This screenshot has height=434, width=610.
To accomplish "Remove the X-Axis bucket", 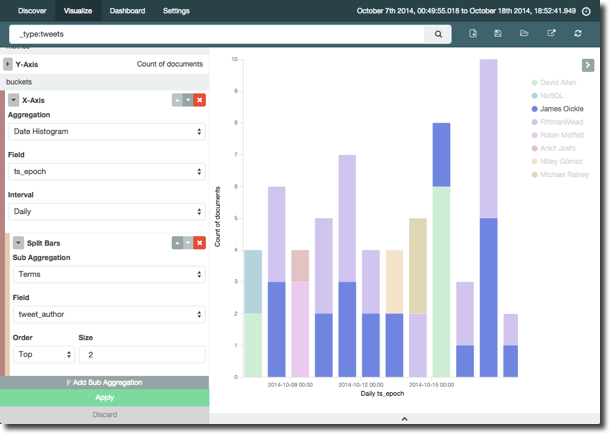I will 200,100.
